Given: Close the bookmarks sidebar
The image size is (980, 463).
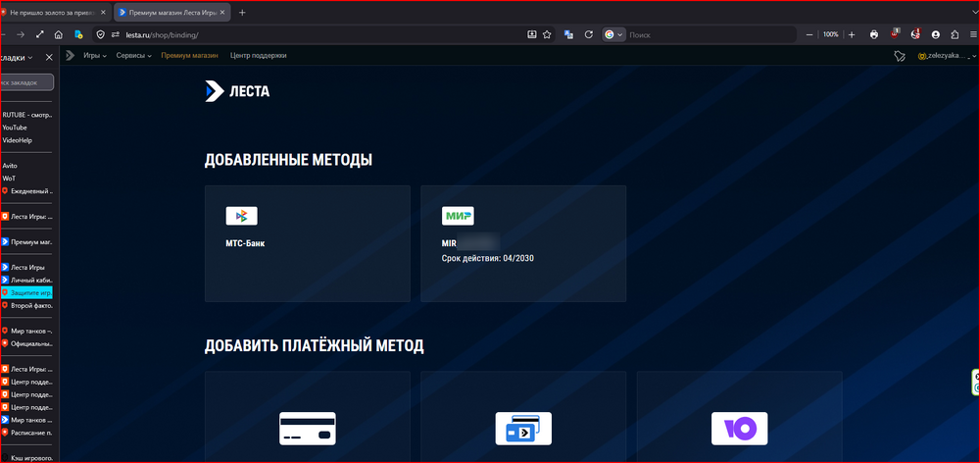Looking at the screenshot, I should pyautogui.click(x=49, y=58).
